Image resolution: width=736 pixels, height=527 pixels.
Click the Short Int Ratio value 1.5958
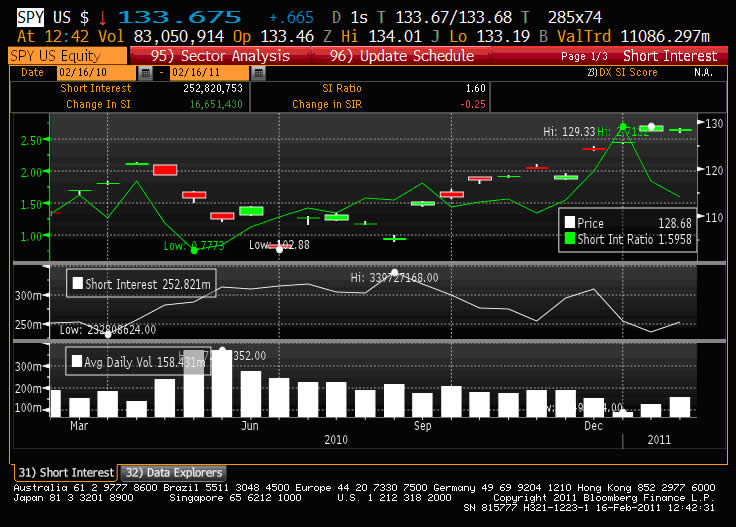[675, 239]
